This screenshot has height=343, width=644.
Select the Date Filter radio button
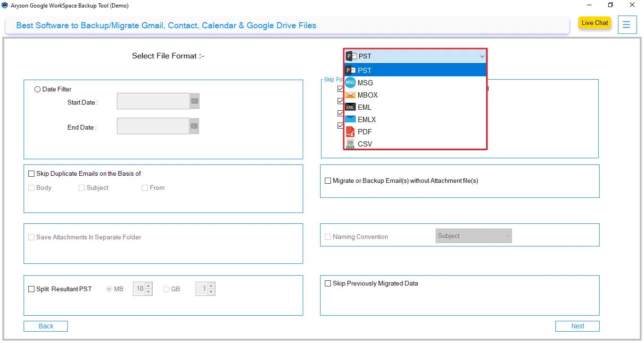pyautogui.click(x=37, y=89)
